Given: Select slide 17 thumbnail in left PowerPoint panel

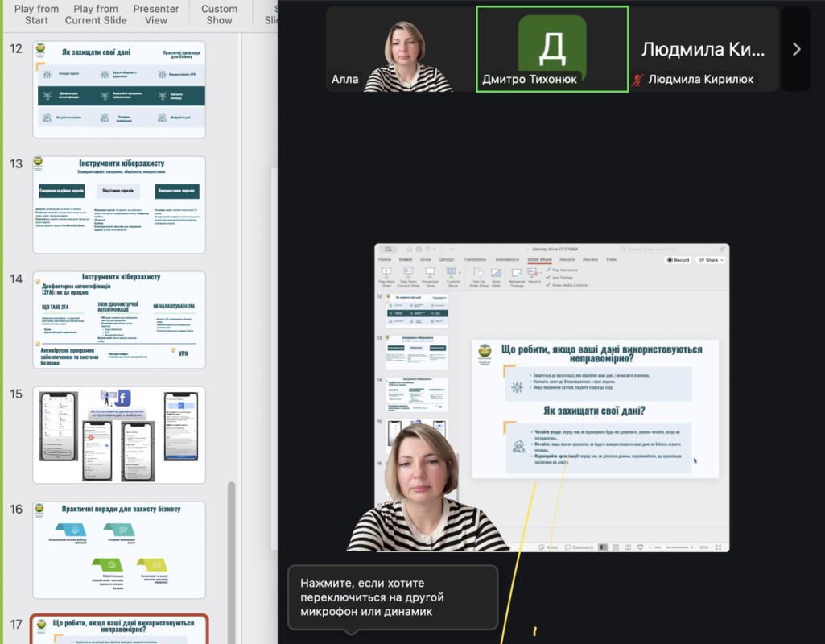Looking at the screenshot, I should [119, 630].
